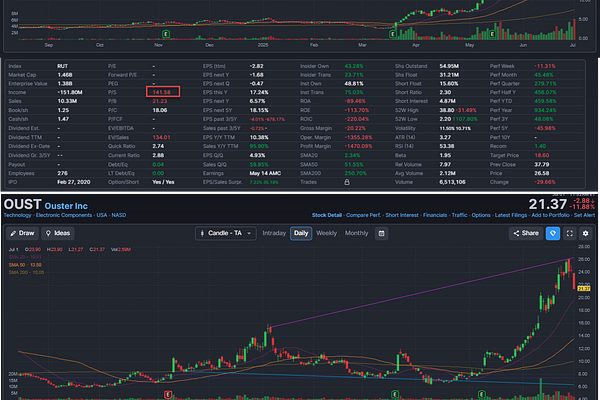Image resolution: width=600 pixels, height=400 pixels.
Task: Open the Technology sector link
Action: coord(18,215)
